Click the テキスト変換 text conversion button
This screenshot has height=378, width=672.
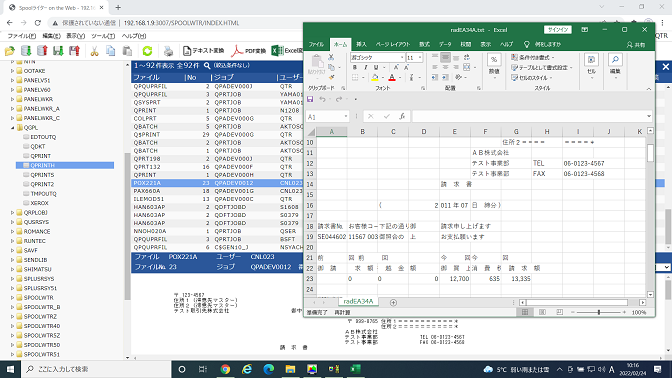tap(204, 51)
